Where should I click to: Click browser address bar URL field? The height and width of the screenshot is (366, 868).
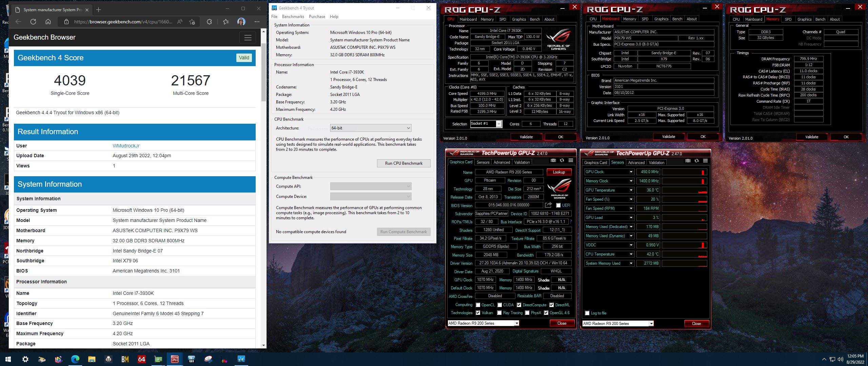tap(123, 22)
